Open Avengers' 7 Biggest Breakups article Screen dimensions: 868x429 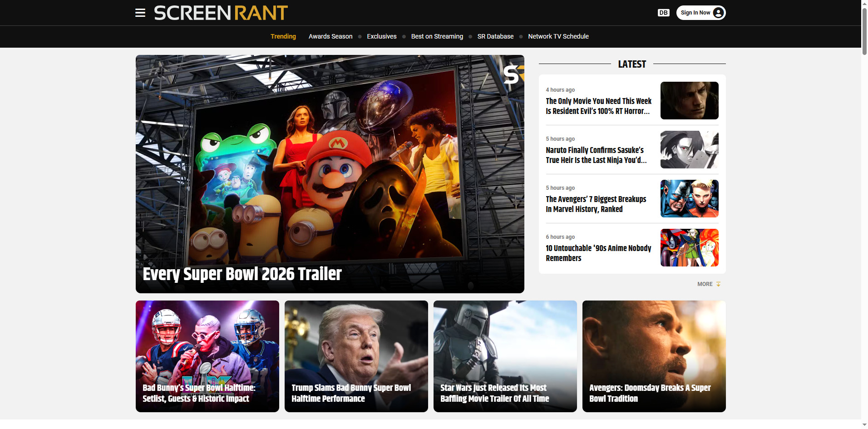pos(596,204)
